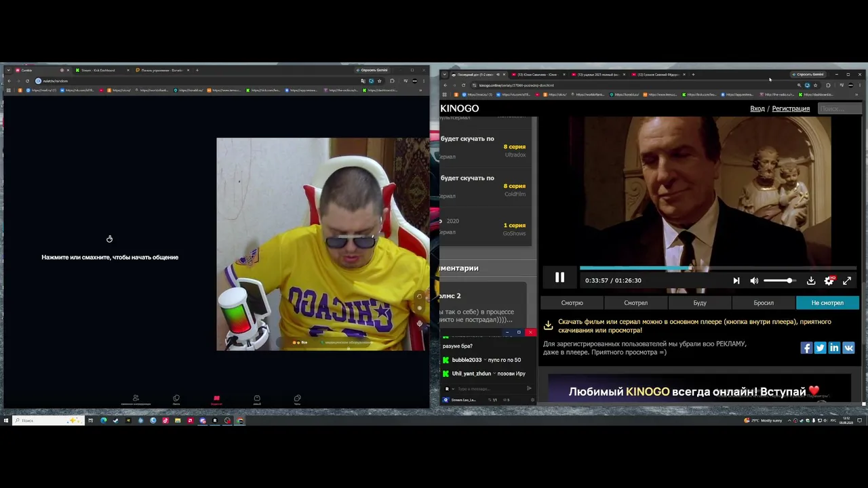
Task: Switch to "ущелье 2025 полный" YouTube tab
Action: tap(598, 75)
